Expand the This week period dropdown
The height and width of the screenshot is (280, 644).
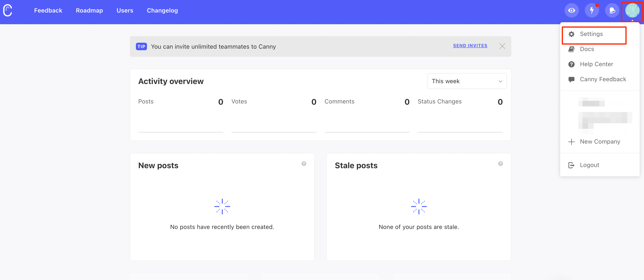tap(467, 81)
